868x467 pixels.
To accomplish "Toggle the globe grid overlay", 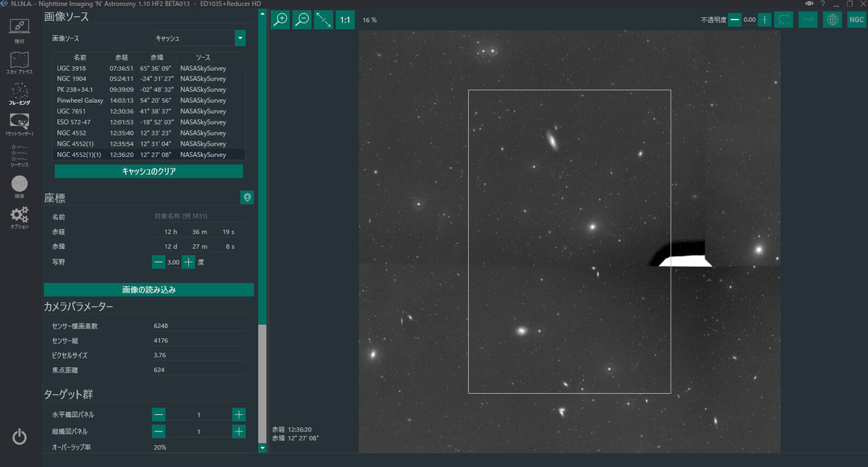I will coord(833,20).
